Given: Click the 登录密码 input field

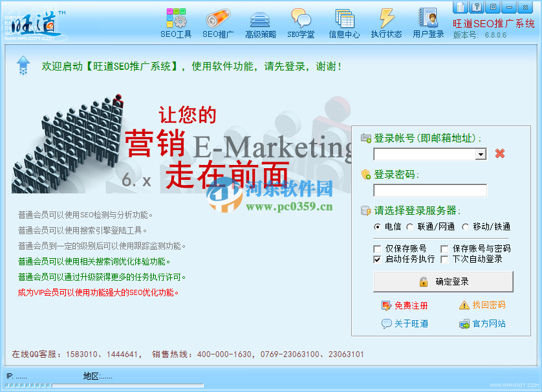Looking at the screenshot, I should (x=429, y=190).
